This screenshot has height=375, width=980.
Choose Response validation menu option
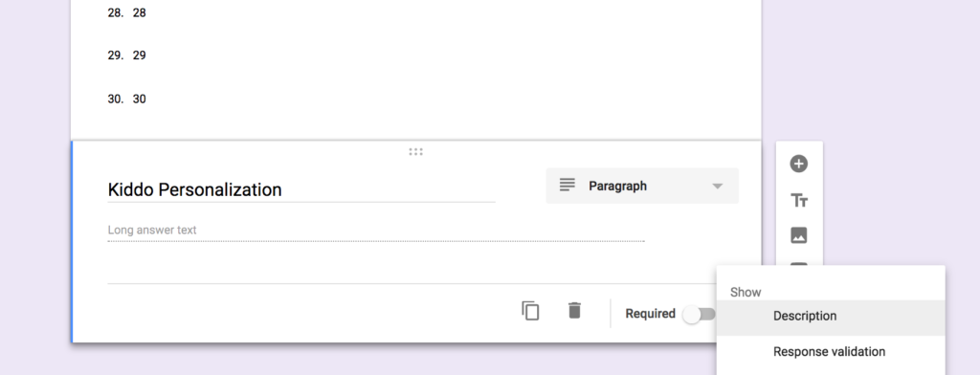tap(831, 352)
